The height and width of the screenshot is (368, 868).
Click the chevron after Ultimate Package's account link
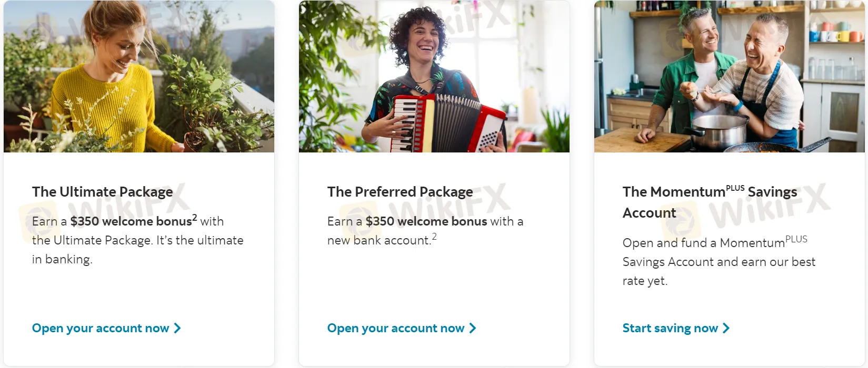(x=177, y=328)
